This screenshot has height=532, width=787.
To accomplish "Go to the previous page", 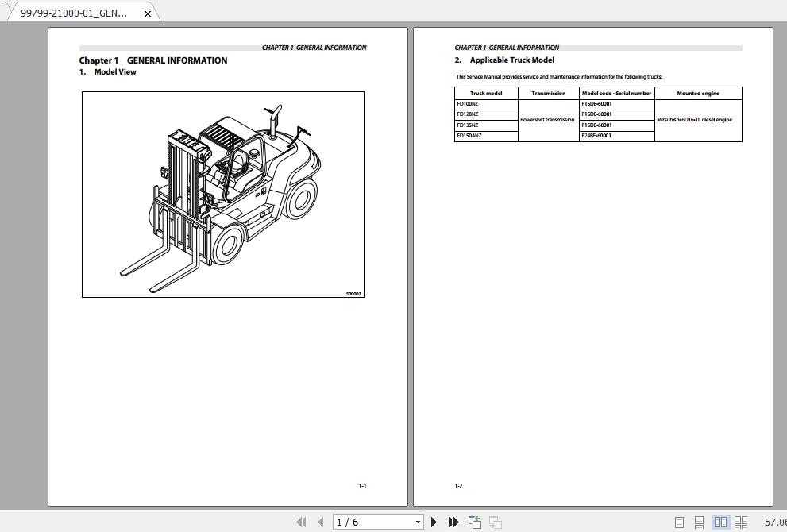I will pyautogui.click(x=321, y=522).
